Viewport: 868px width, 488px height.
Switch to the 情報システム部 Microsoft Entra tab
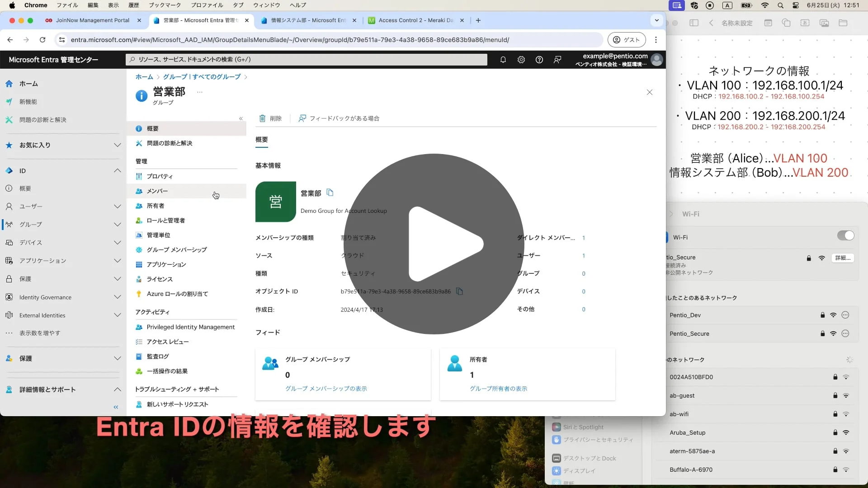309,20
